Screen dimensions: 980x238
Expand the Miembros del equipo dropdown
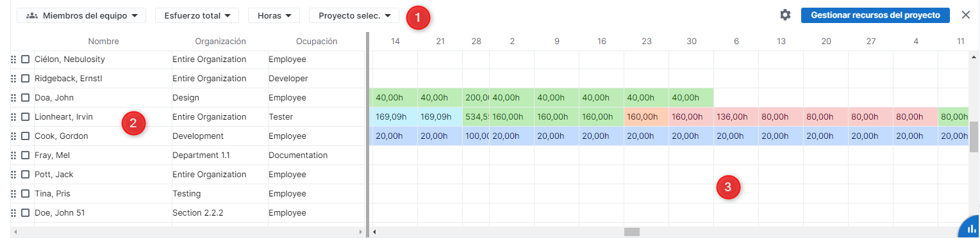click(81, 15)
